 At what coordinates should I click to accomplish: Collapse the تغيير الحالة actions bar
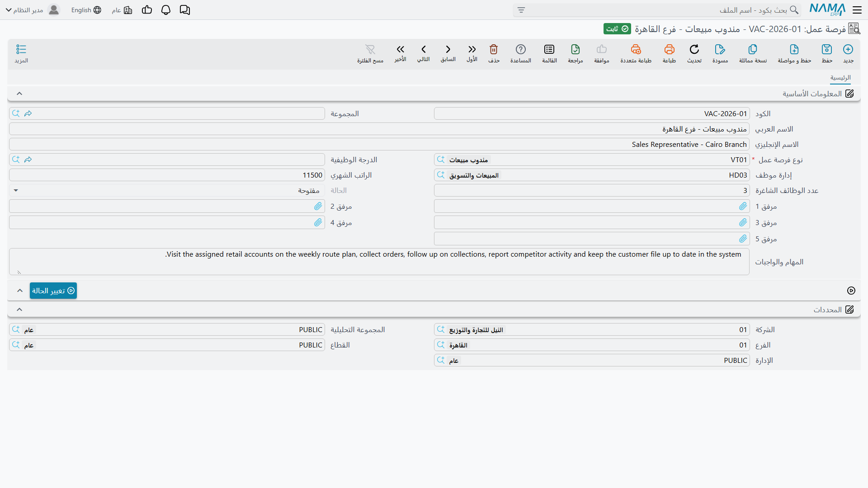click(20, 291)
